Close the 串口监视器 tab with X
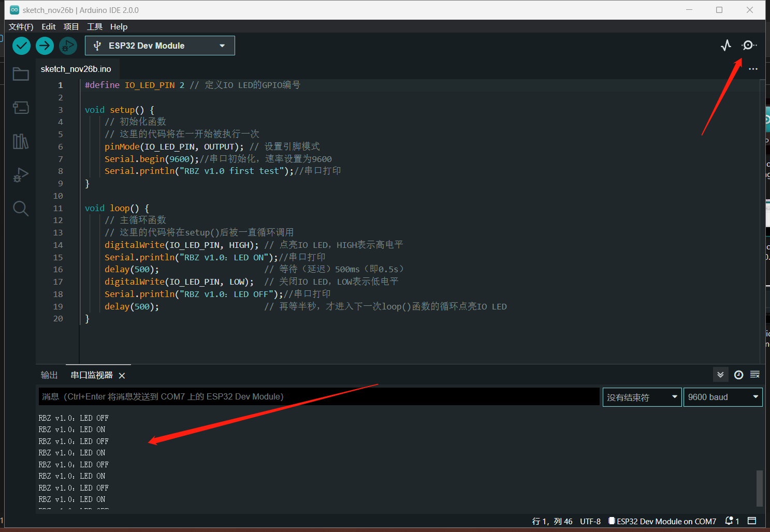The height and width of the screenshot is (532, 770). [x=122, y=375]
